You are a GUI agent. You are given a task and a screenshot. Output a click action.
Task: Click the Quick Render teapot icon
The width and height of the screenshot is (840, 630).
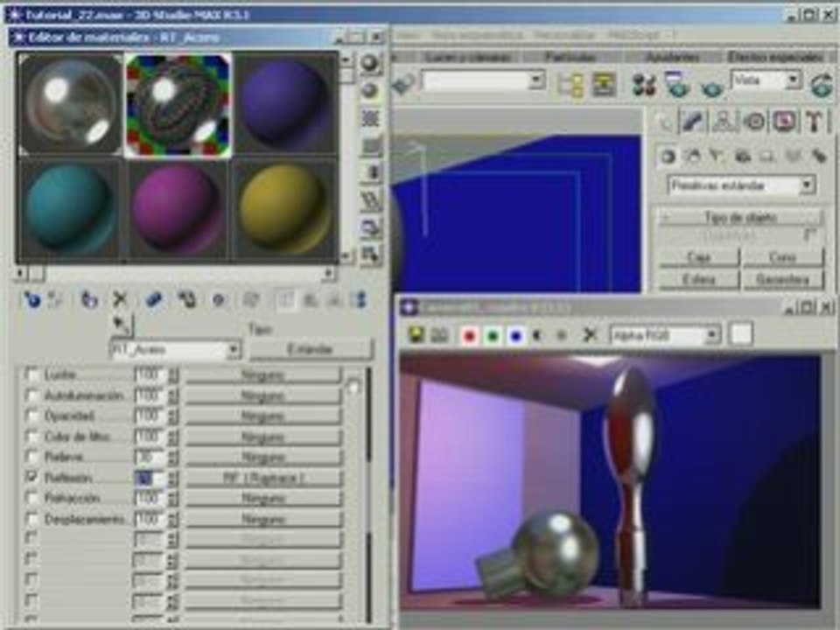[x=711, y=87]
